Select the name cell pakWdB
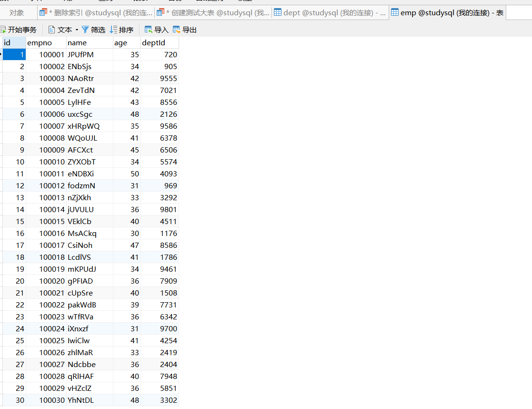This screenshot has width=532, height=409. tap(89, 305)
